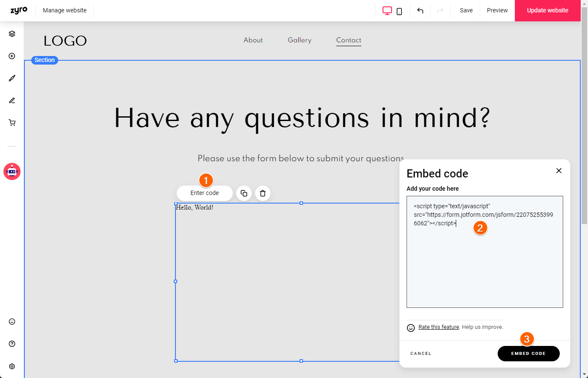This screenshot has height=378, width=588.
Task: Follow the Rate this feature link
Action: (x=439, y=327)
